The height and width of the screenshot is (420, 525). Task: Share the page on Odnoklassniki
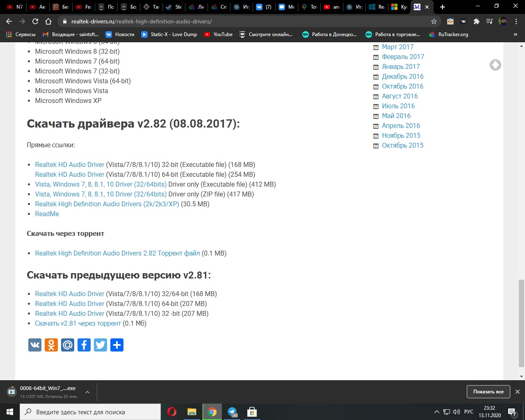51,345
